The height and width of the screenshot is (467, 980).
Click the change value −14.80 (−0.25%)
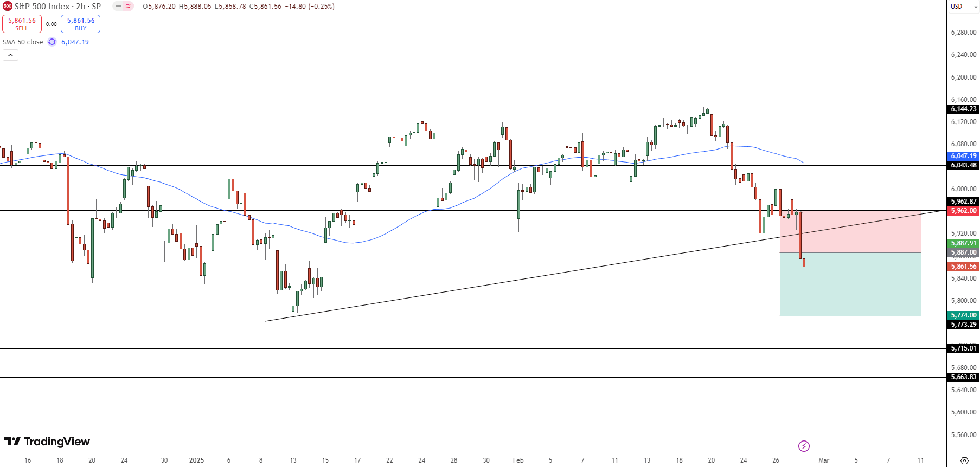310,7
